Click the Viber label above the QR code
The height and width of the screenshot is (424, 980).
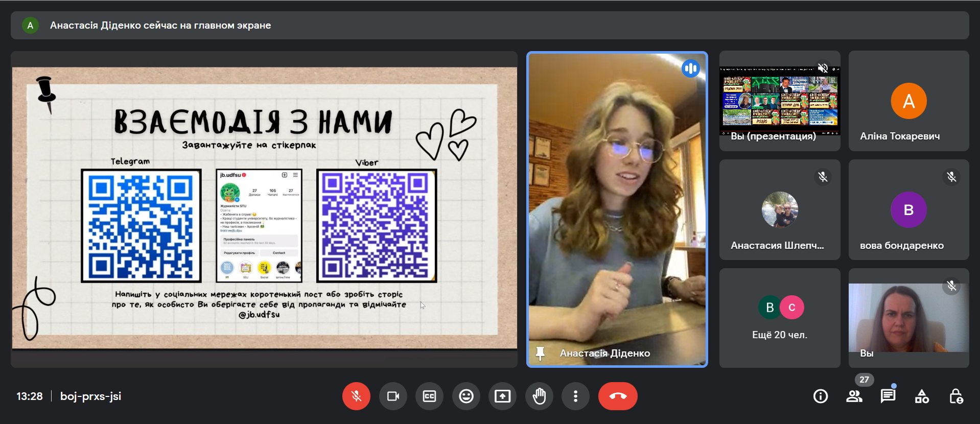[x=367, y=162]
